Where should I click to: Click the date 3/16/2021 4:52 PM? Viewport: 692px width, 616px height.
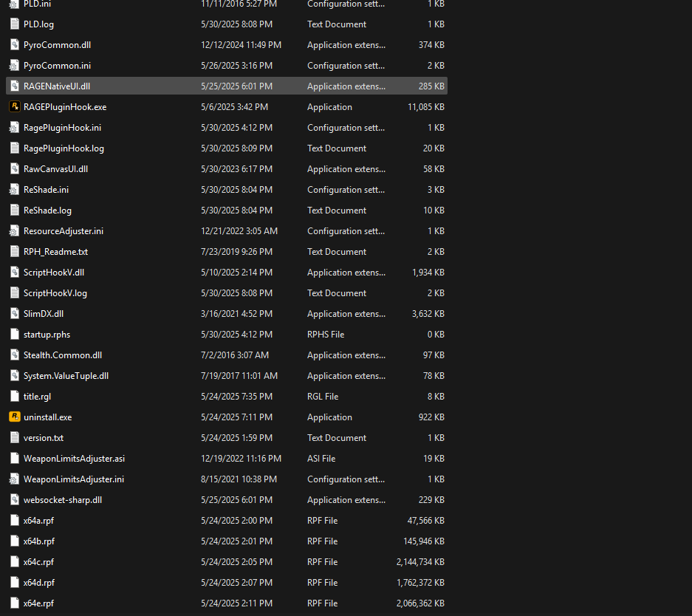pos(236,314)
